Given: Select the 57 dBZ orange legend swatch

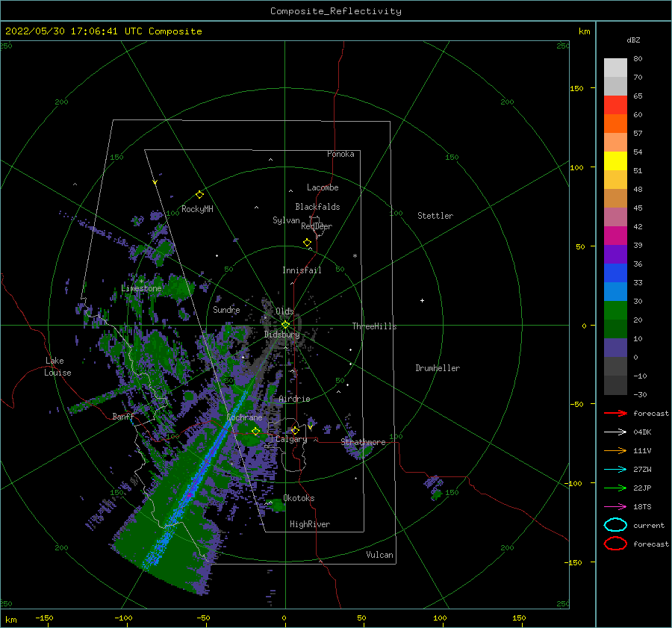Looking at the screenshot, I should pos(615,123).
